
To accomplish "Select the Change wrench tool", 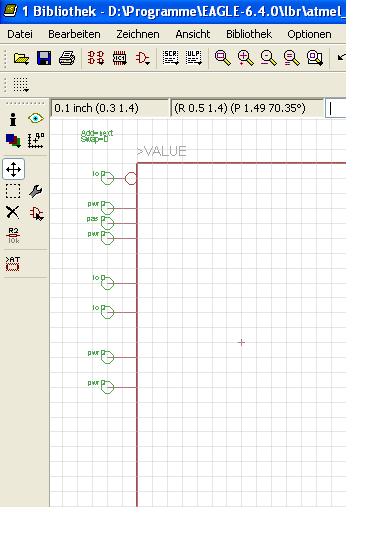I will (36, 191).
